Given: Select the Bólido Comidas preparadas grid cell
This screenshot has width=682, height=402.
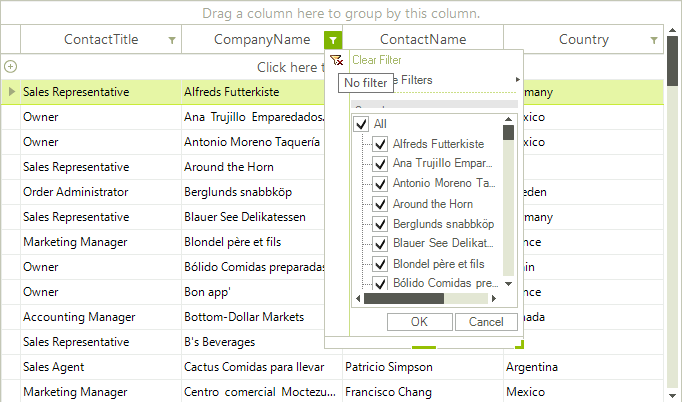Looking at the screenshot, I should tap(253, 267).
